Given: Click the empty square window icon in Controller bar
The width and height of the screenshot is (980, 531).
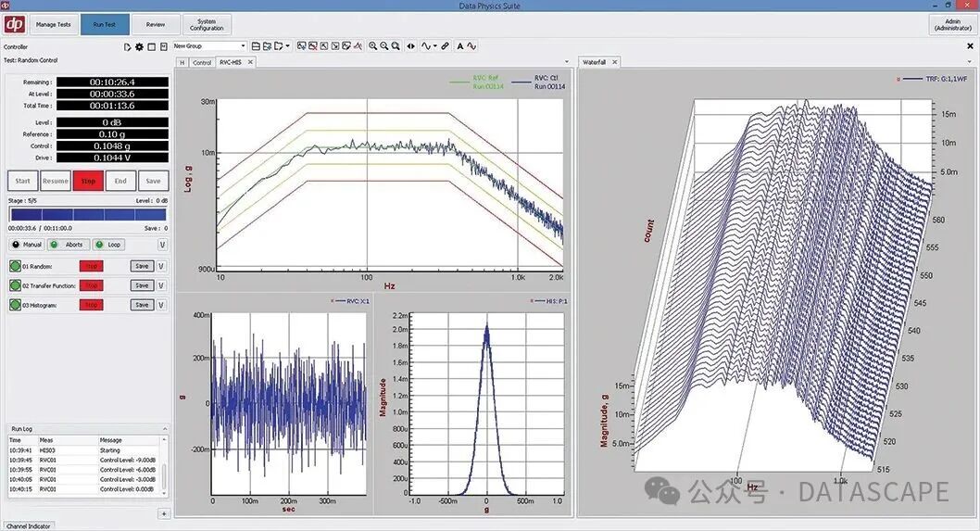Looking at the screenshot, I should coord(151,47).
